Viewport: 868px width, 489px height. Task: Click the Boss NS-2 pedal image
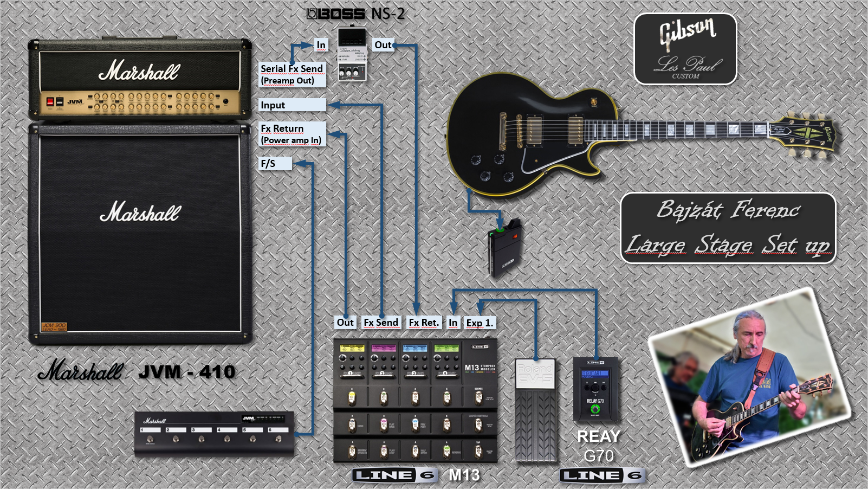point(352,53)
